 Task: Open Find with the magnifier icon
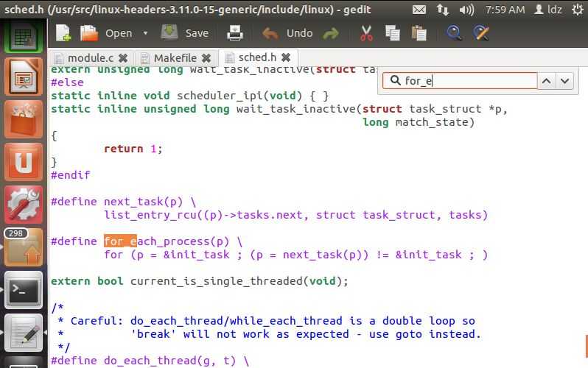(x=453, y=33)
